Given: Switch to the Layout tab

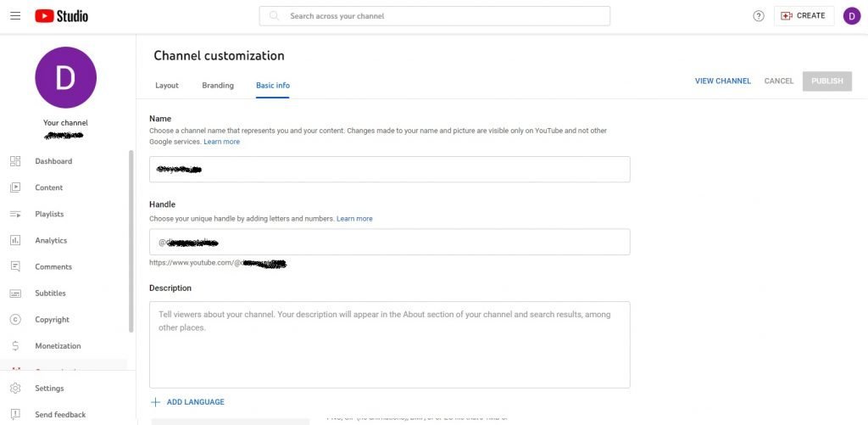Looking at the screenshot, I should 167,86.
